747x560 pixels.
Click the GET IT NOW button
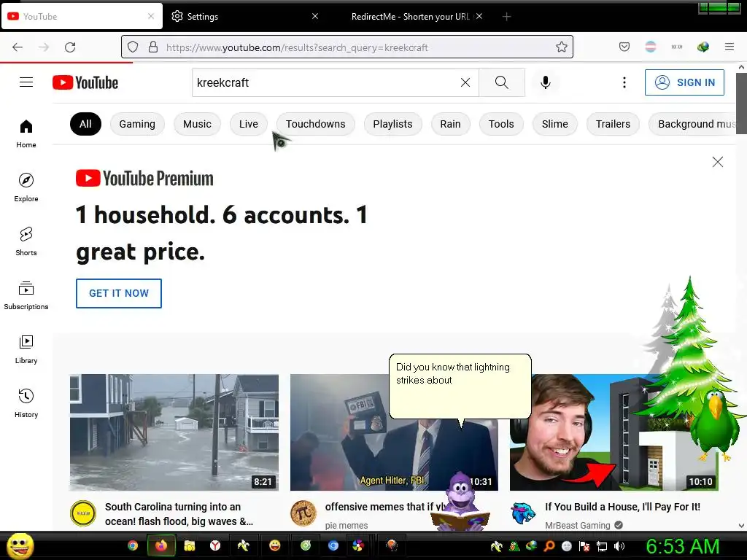tap(119, 293)
